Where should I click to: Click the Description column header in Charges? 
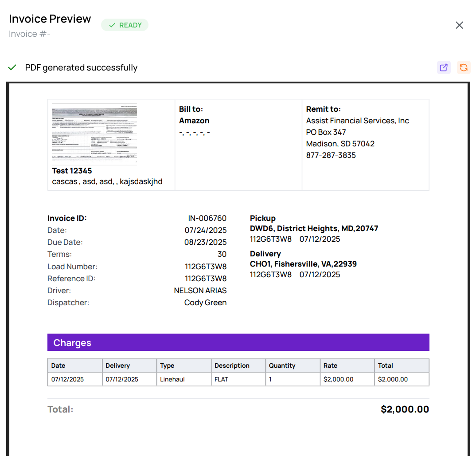pos(232,366)
